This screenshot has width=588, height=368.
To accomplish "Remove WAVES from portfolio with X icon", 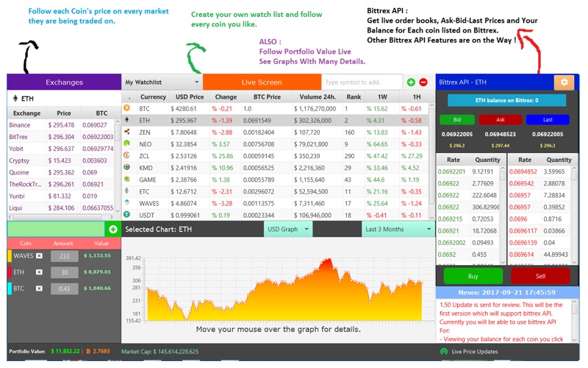I will click(39, 255).
